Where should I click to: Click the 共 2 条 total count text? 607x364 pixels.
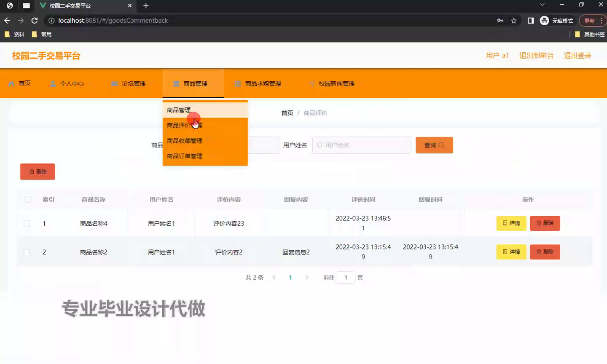(255, 277)
